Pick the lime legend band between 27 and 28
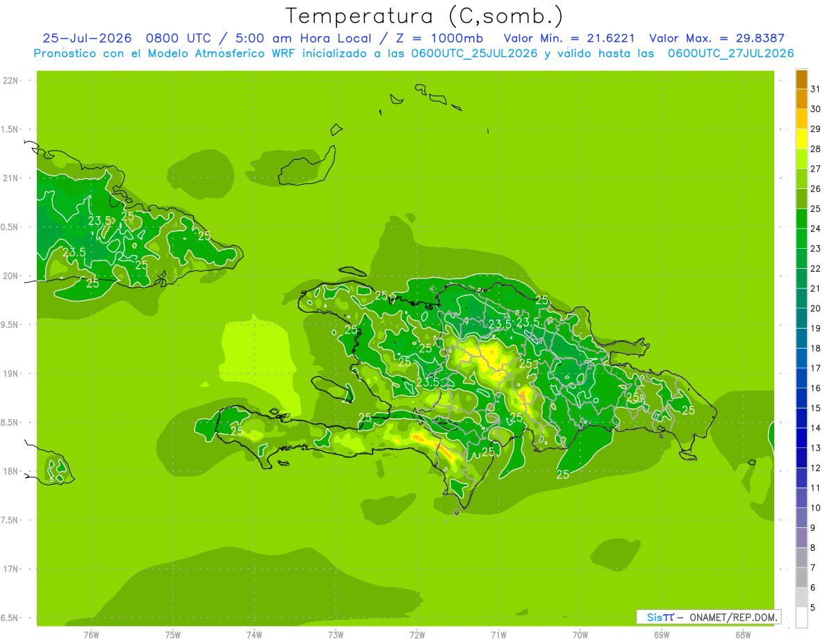The image size is (834, 644). click(801, 159)
